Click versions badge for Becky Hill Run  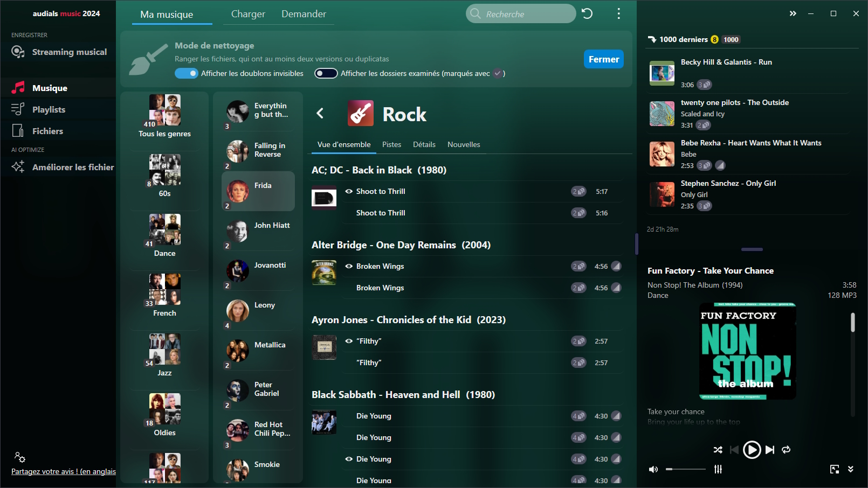(704, 85)
